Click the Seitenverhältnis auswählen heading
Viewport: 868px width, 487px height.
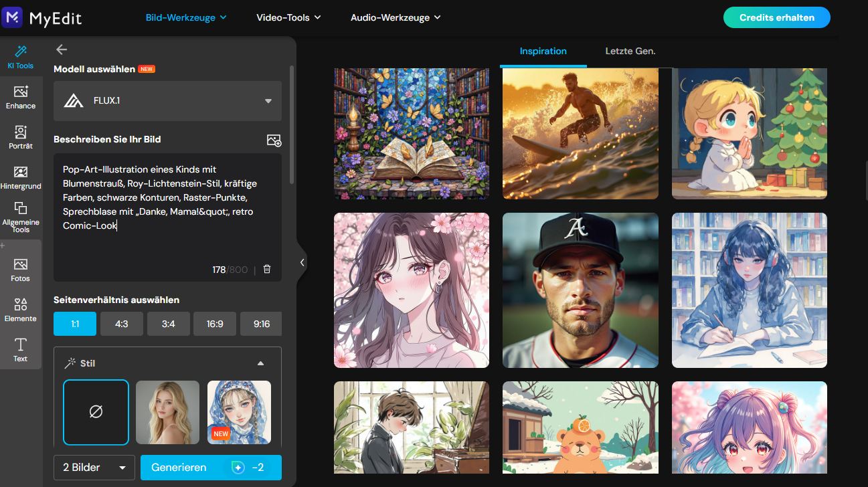point(116,300)
